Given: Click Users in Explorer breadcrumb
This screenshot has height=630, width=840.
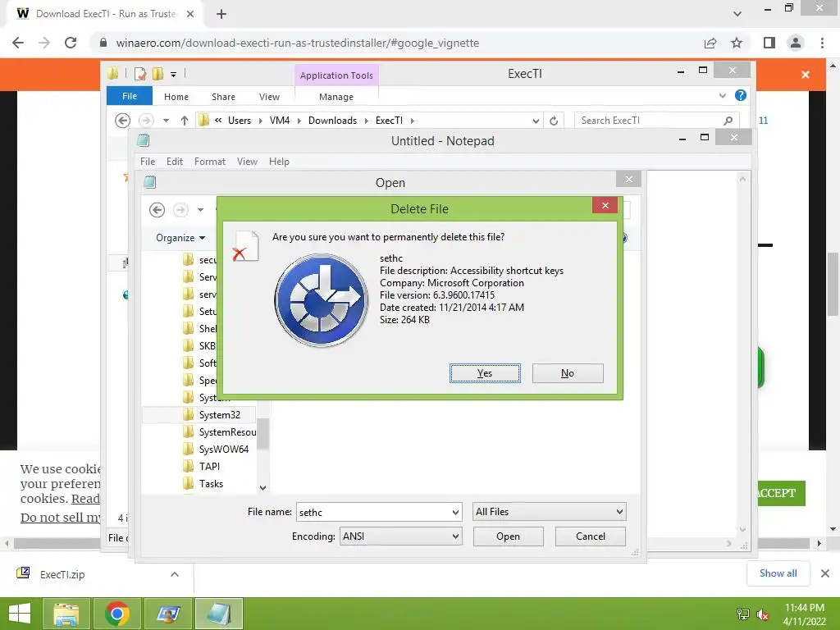Looking at the screenshot, I should (240, 121).
